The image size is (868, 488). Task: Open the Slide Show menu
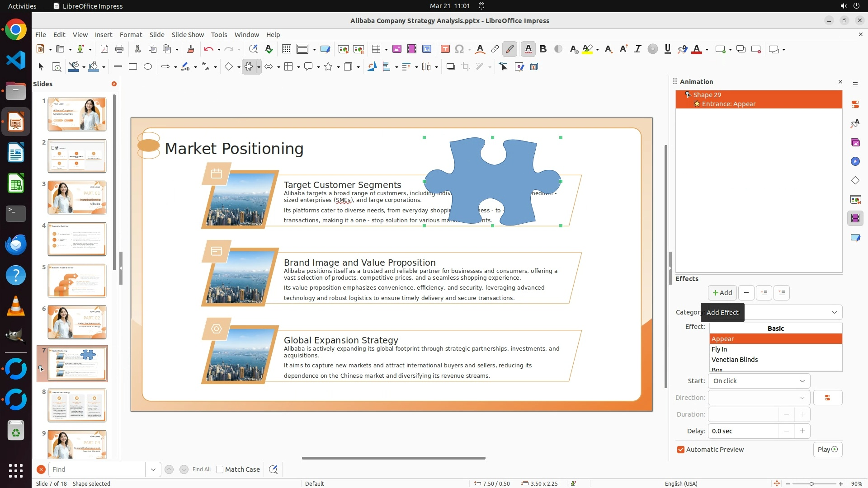(x=187, y=34)
